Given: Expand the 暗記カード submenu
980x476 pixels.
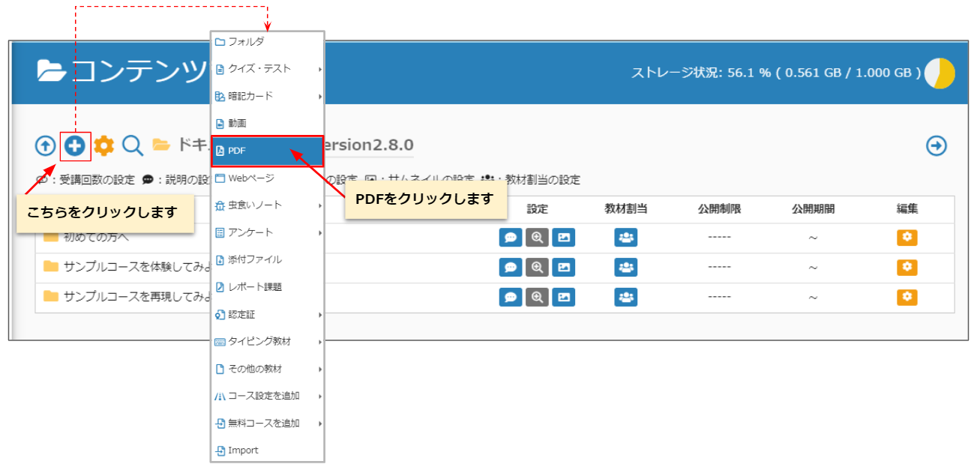Looking at the screenshot, I should (267, 96).
